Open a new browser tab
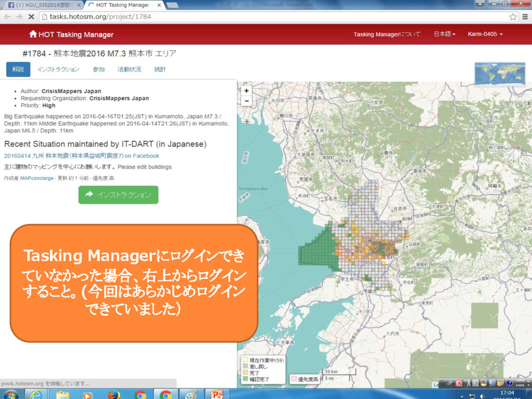 pos(172,5)
